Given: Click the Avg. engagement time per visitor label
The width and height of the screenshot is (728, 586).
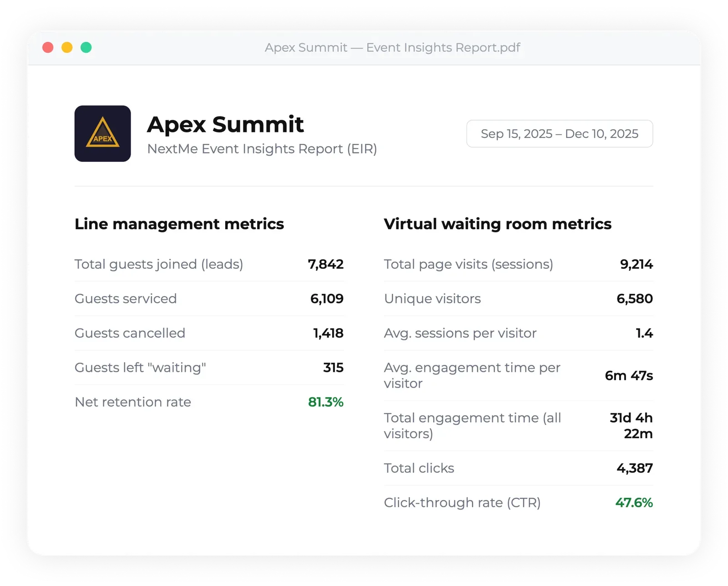Looking at the screenshot, I should click(x=472, y=375).
